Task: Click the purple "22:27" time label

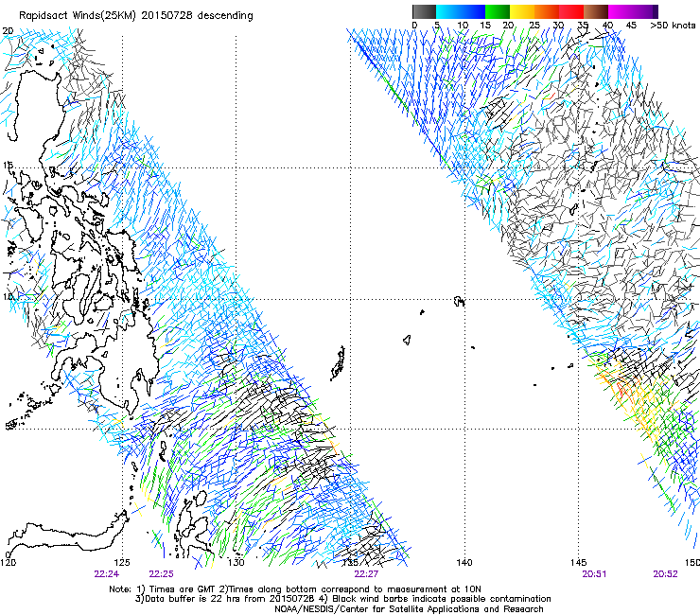Action: tap(366, 574)
